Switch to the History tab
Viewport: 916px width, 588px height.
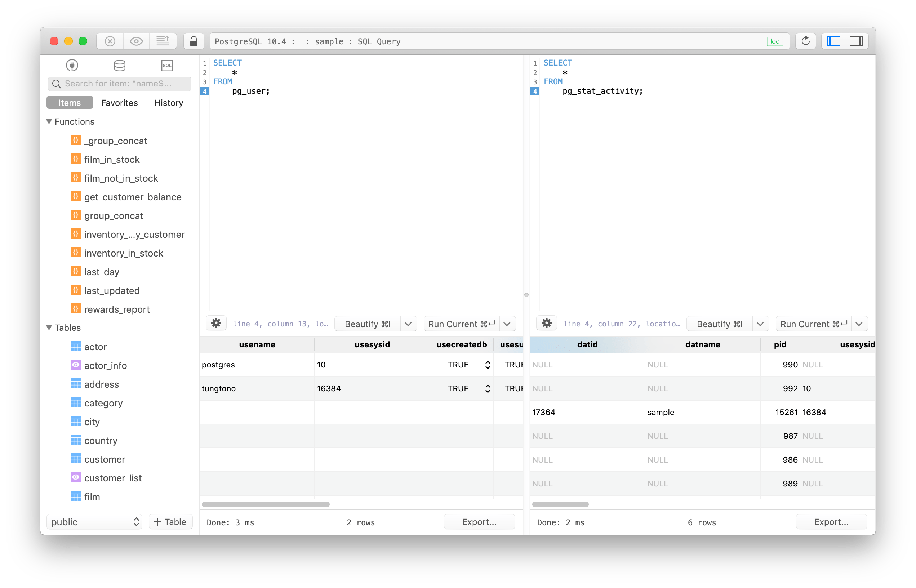pos(168,102)
